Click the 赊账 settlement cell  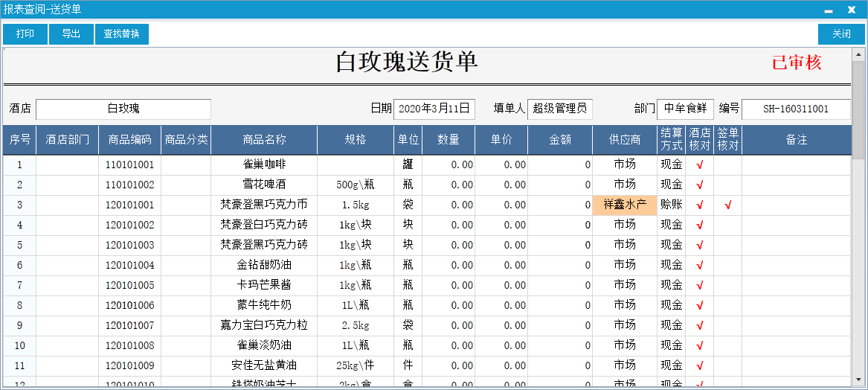[672, 205]
